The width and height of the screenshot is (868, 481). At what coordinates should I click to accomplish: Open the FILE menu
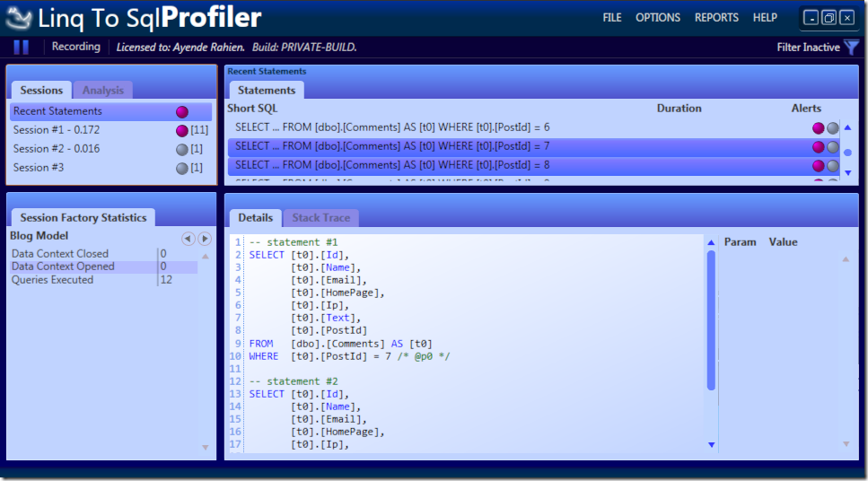[x=611, y=18]
